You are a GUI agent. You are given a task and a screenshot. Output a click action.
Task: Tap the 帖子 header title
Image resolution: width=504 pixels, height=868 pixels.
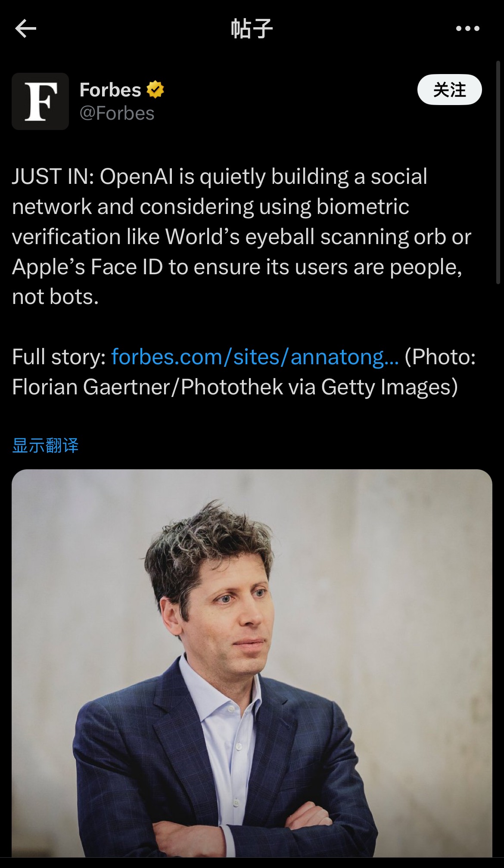pos(252,29)
